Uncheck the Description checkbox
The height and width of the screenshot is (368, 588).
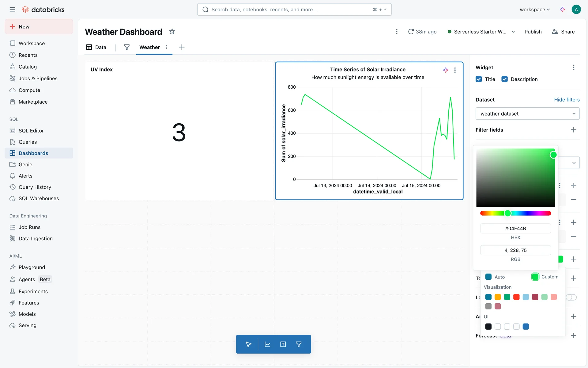click(504, 79)
